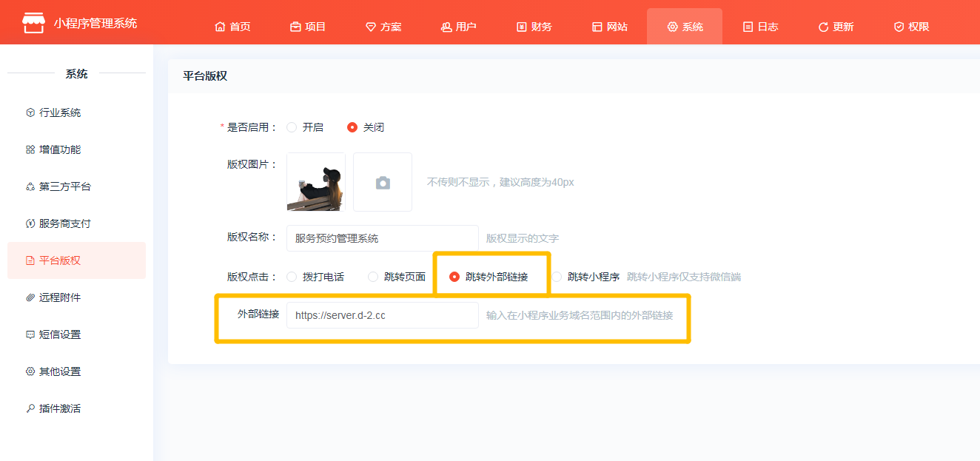Open the 日志 top menu
The height and width of the screenshot is (461, 980).
tap(761, 27)
